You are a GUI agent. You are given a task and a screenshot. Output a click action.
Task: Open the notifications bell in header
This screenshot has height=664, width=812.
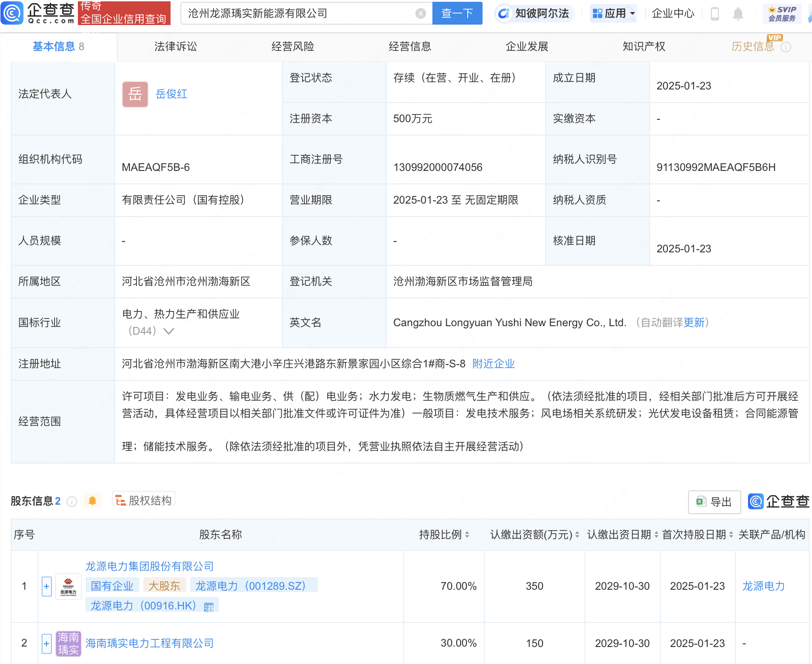pyautogui.click(x=738, y=14)
